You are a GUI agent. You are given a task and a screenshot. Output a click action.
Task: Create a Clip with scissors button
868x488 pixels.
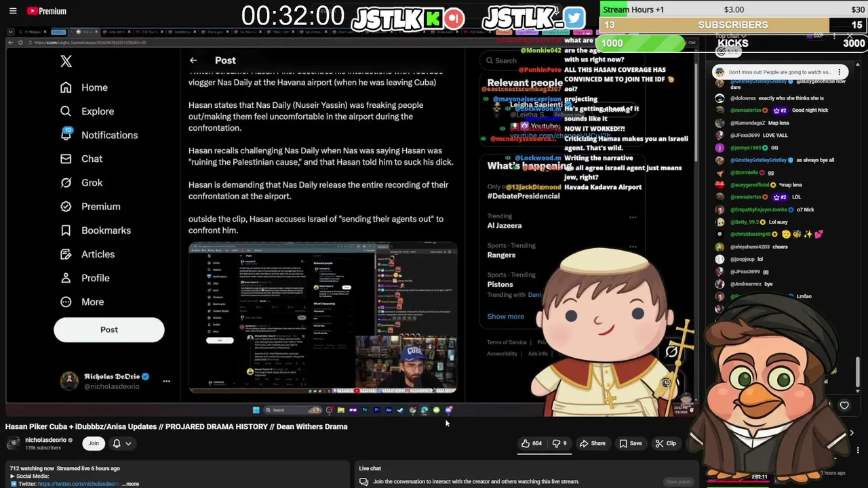[x=665, y=443]
